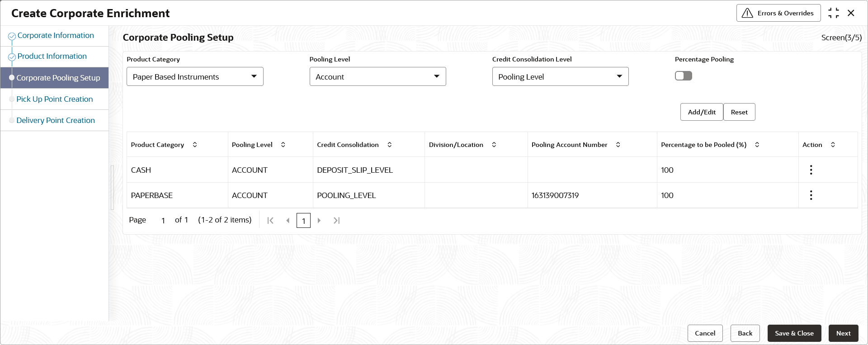The width and height of the screenshot is (868, 345).
Task: Go to the first page of results
Action: pyautogui.click(x=270, y=221)
